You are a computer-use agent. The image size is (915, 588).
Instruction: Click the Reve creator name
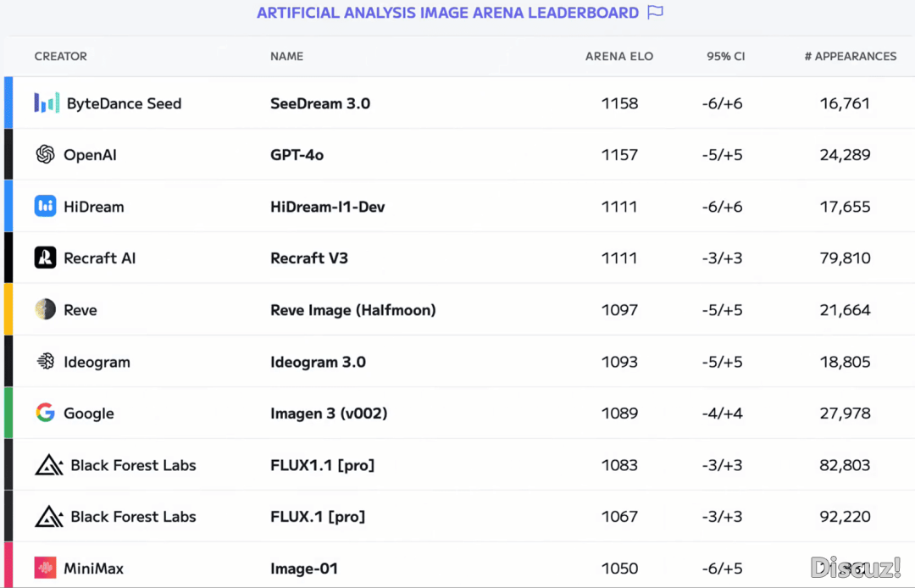click(80, 310)
